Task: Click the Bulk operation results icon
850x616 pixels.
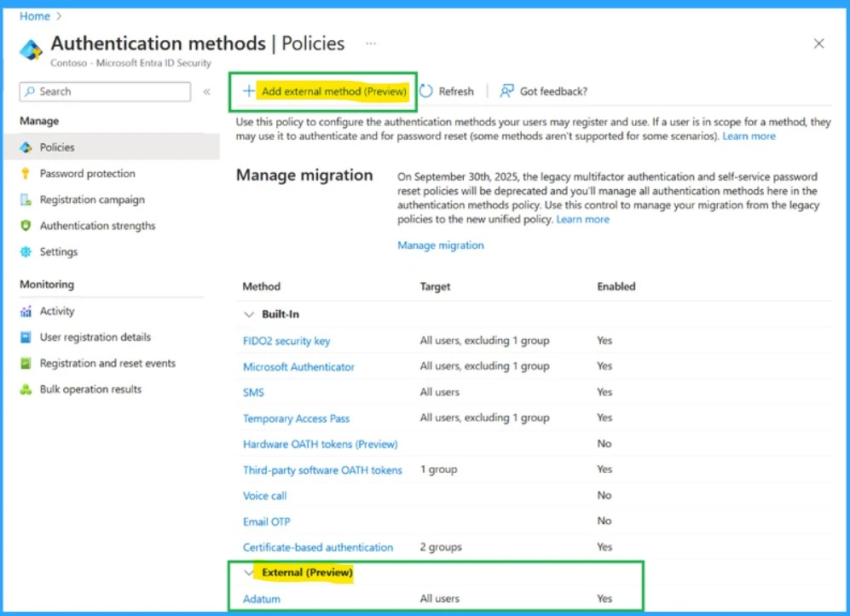Action: [26, 389]
